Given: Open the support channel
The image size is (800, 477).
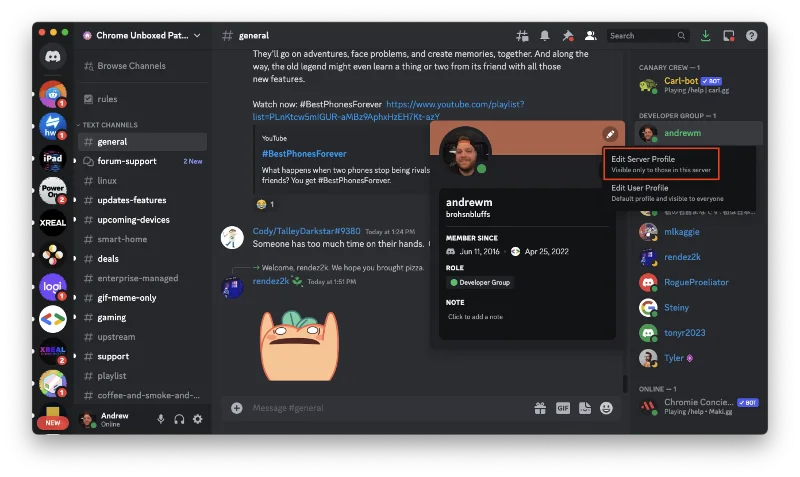Looking at the screenshot, I should [x=142, y=357].
